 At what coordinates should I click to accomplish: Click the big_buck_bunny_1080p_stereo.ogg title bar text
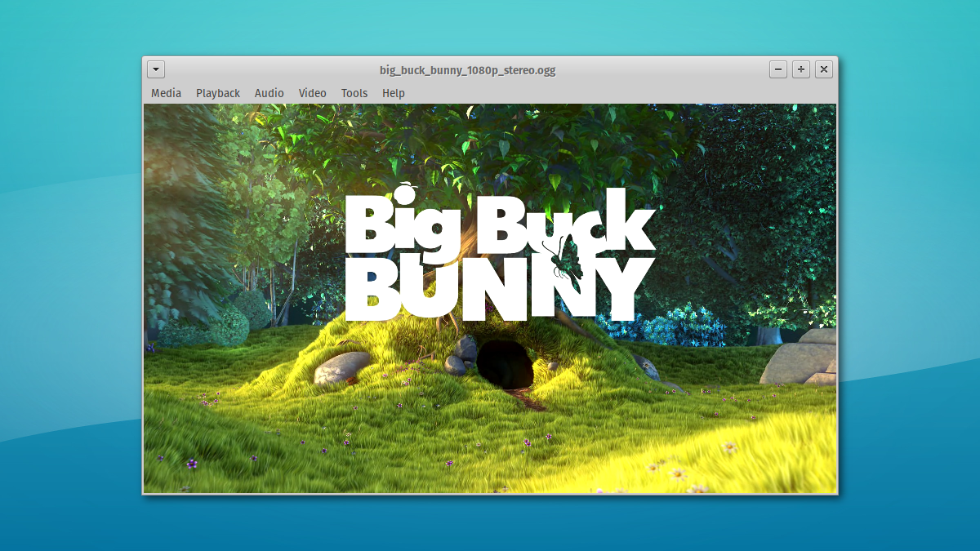point(467,70)
